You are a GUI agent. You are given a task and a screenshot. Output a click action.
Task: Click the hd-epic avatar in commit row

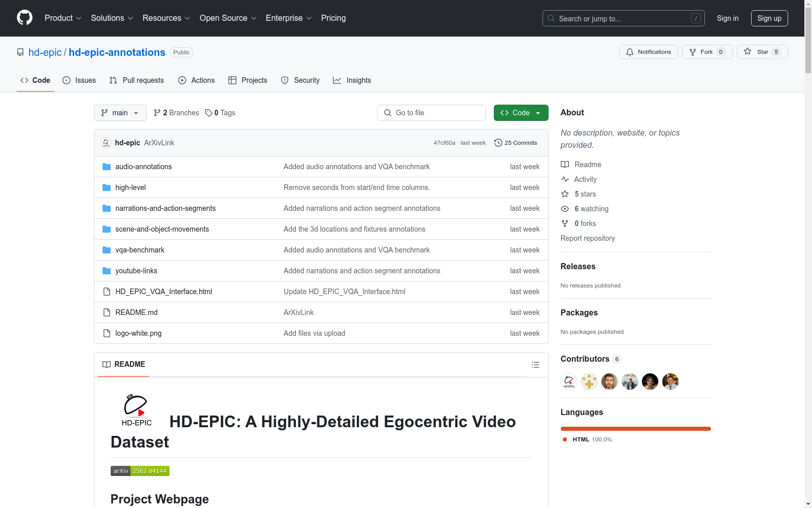[x=106, y=143]
